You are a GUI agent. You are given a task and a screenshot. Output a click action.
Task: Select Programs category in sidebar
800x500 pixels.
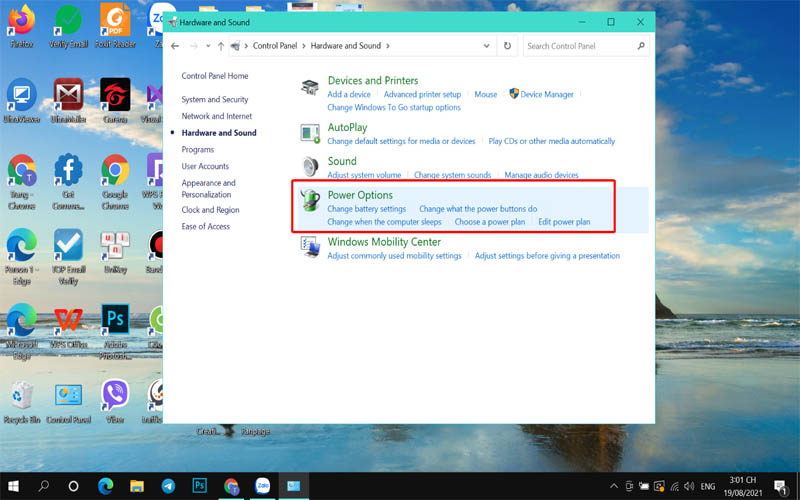tap(197, 149)
